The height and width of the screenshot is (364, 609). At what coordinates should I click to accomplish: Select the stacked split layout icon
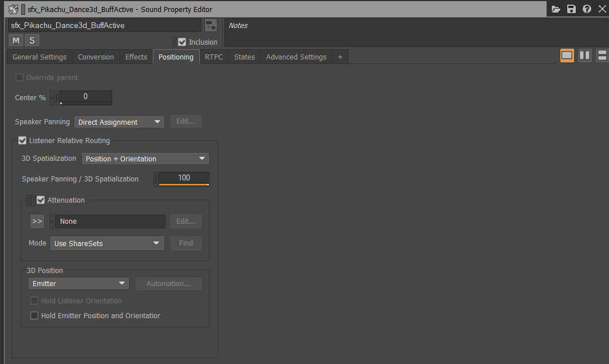coord(602,56)
